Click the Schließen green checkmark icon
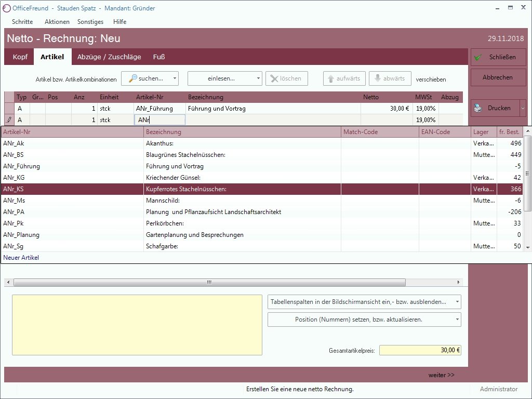The image size is (532, 399). (478, 57)
